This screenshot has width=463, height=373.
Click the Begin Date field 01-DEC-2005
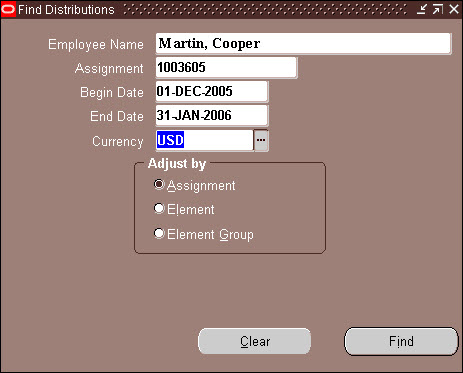(212, 91)
